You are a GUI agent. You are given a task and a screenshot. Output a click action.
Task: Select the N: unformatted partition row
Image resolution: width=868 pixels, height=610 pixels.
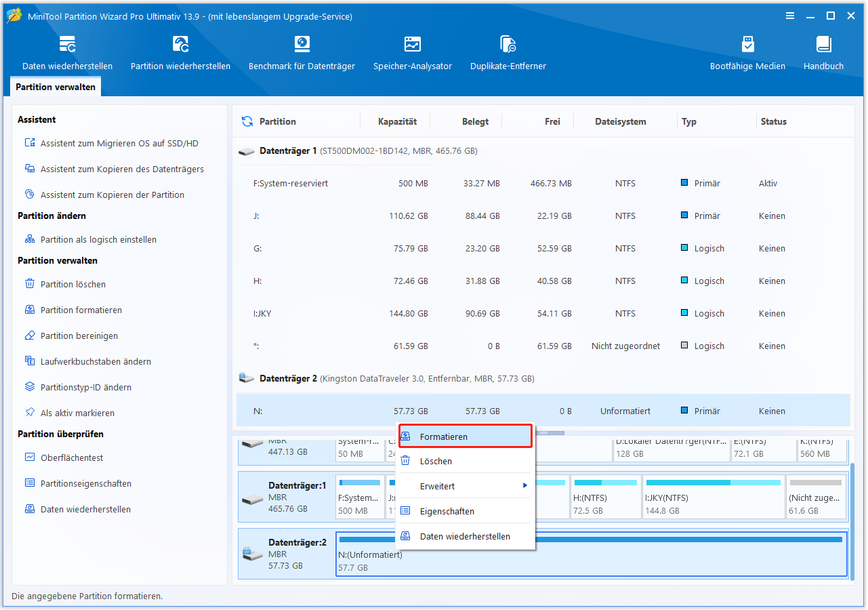click(x=543, y=411)
